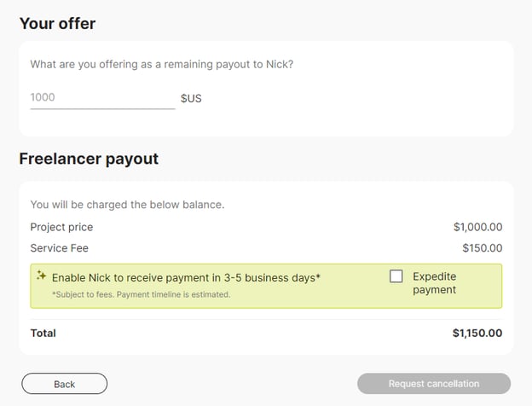Click the Freelancer payout heading
This screenshot has height=406, width=532.
(x=89, y=159)
